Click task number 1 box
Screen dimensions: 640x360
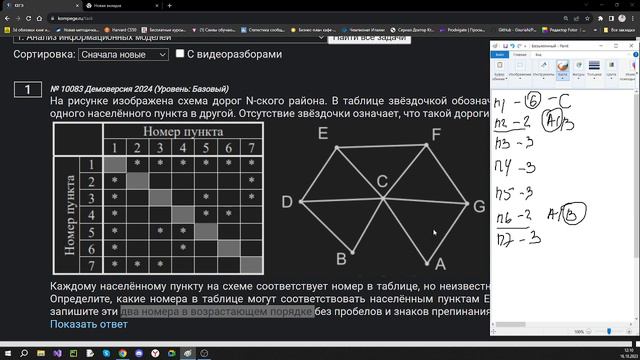(28, 89)
